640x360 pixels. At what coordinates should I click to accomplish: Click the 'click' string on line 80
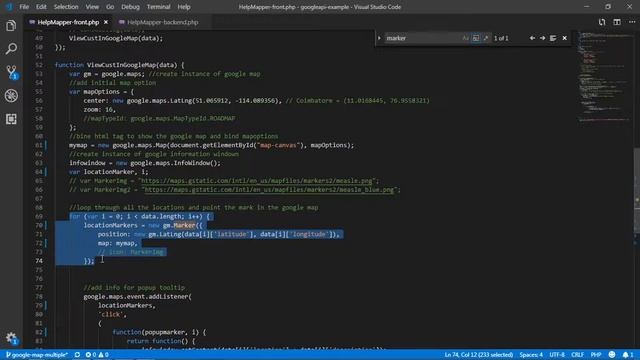pos(112,314)
